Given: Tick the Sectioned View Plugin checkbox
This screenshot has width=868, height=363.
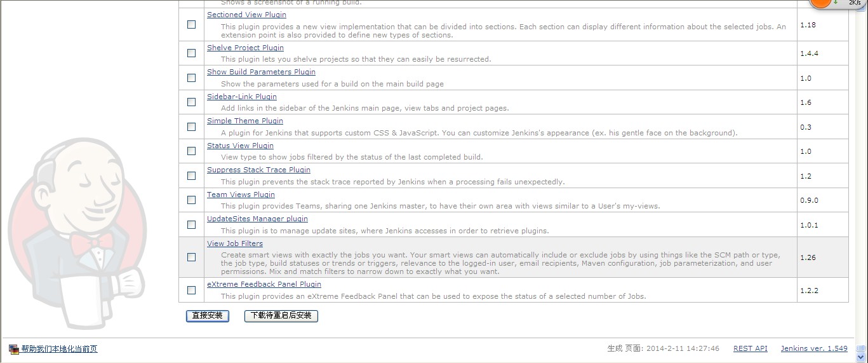Looking at the screenshot, I should click(191, 25).
